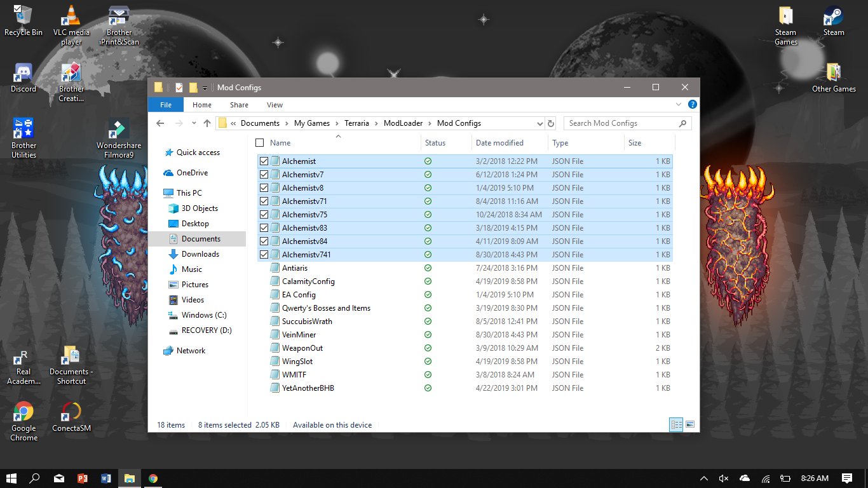868x488 pixels.
Task: Select the CalamityConfig file
Action: coord(465,281)
